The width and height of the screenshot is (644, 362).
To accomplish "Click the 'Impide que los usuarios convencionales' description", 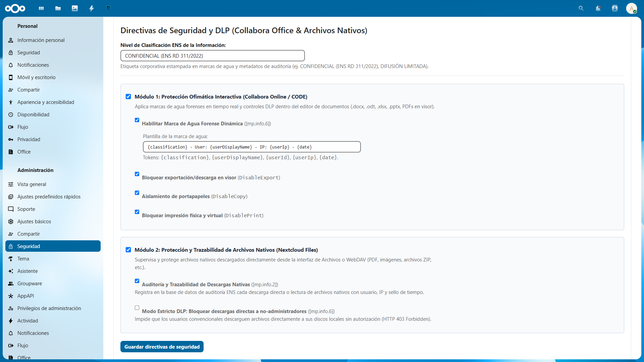I will point(283,319).
